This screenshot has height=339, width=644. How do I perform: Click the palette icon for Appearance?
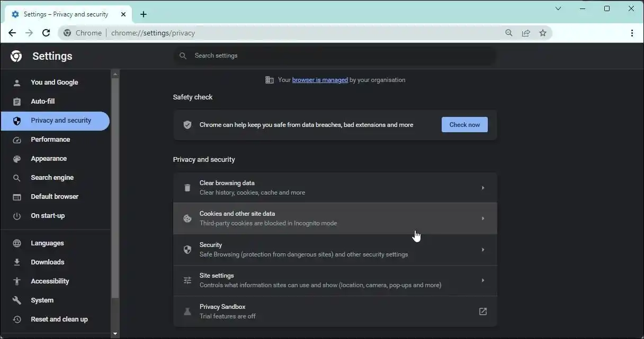17,159
